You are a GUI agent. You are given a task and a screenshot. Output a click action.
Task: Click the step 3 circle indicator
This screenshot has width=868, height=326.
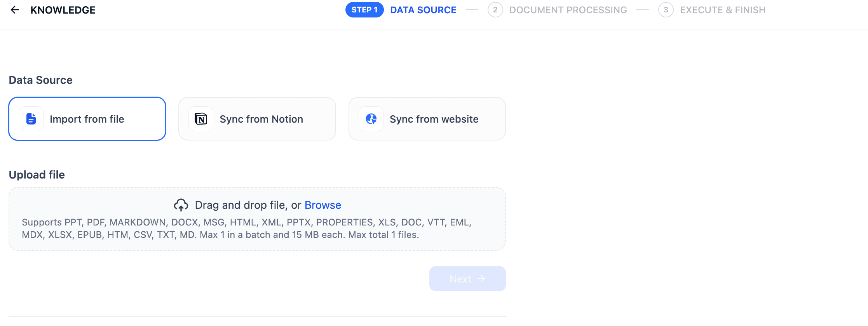coord(666,10)
